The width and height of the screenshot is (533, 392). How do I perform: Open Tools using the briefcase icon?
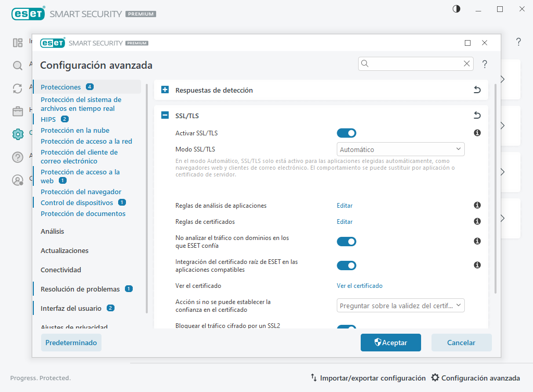pos(18,111)
